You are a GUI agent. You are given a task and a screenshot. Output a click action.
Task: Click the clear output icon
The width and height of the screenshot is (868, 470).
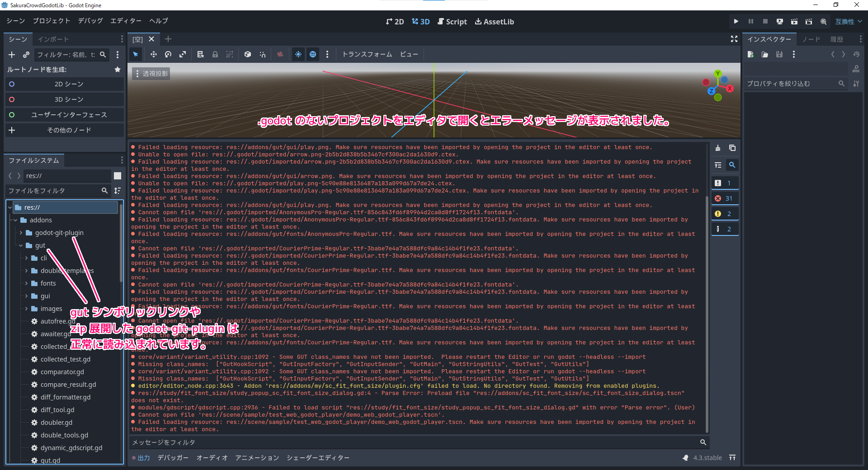(x=718, y=148)
